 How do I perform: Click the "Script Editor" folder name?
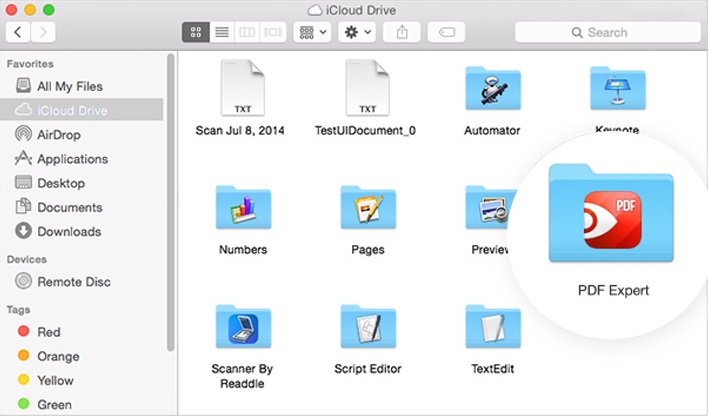click(368, 369)
